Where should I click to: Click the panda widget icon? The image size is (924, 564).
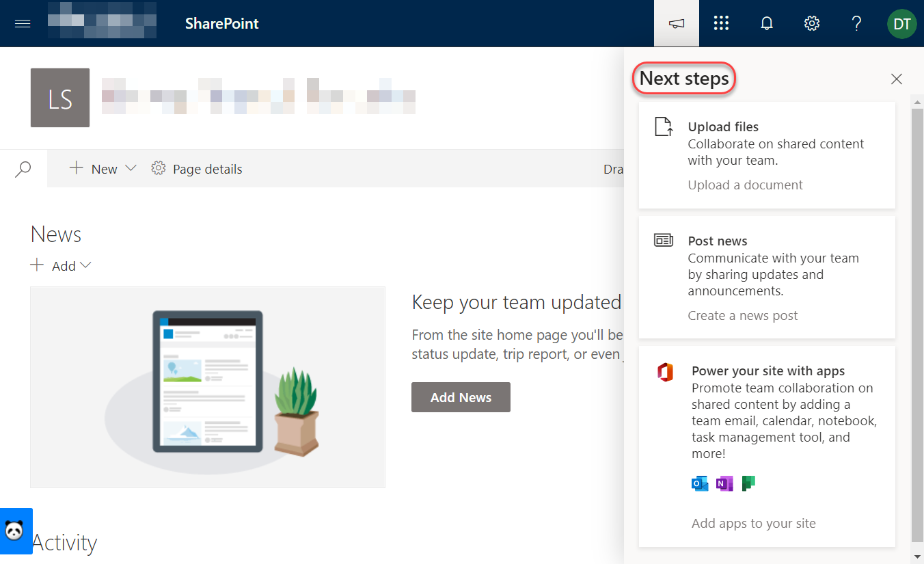click(15, 531)
